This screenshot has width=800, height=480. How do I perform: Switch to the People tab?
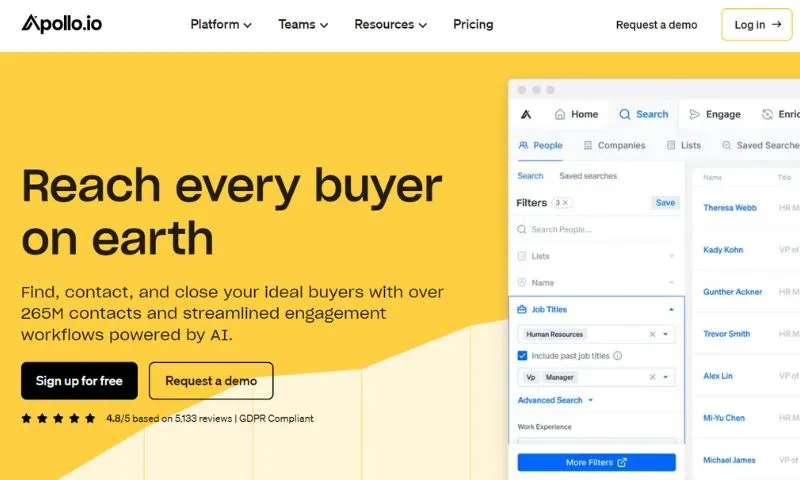(x=540, y=145)
